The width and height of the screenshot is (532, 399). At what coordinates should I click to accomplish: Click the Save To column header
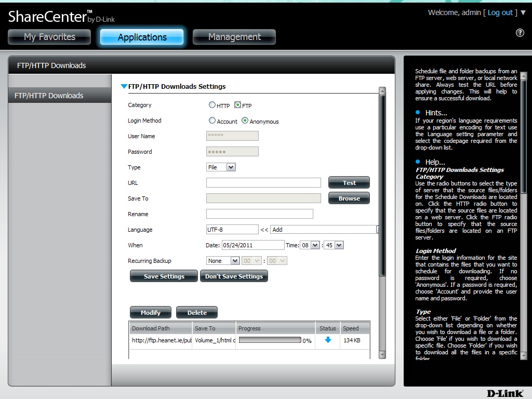click(214, 328)
